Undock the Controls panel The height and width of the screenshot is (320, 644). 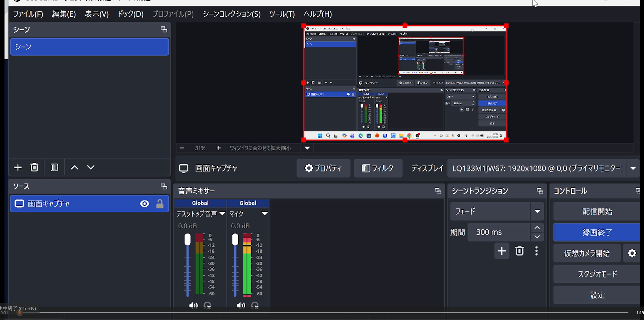638,191
